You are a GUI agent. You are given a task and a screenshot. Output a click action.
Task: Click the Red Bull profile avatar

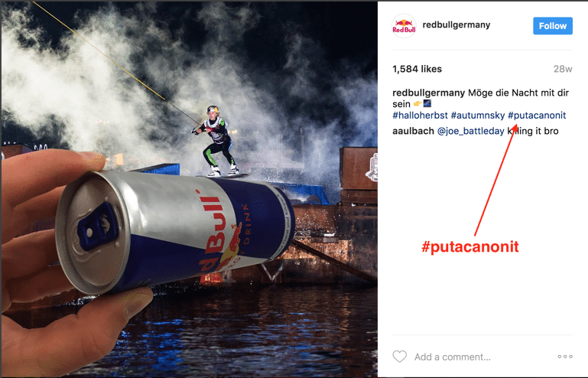404,26
